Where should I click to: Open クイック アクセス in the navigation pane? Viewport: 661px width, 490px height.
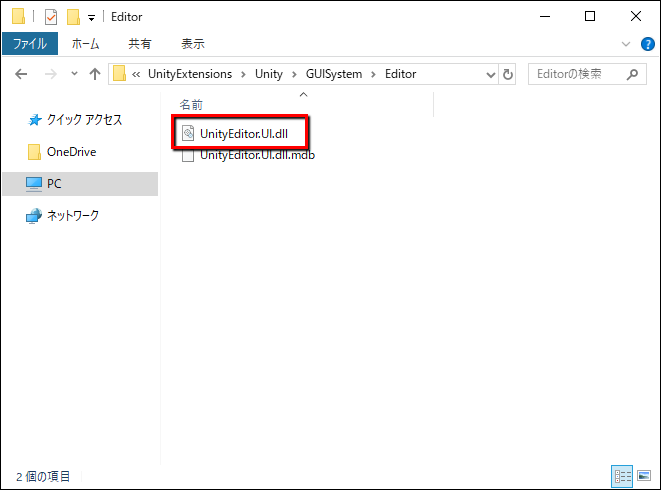(75, 120)
